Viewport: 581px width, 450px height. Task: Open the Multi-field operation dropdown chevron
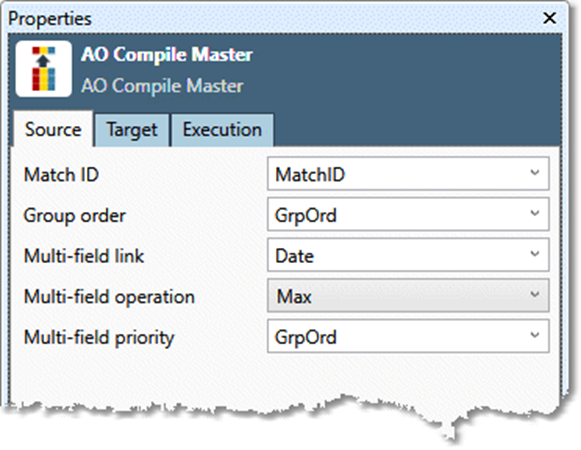click(534, 295)
